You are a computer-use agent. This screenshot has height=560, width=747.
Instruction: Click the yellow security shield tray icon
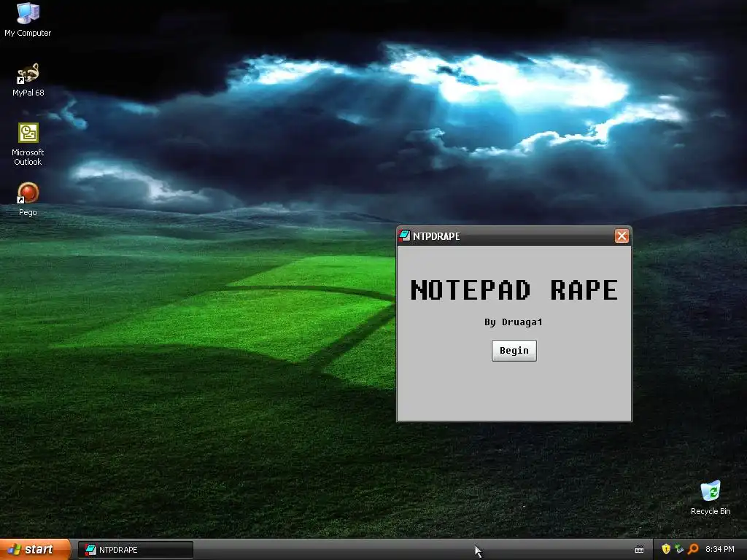666,549
